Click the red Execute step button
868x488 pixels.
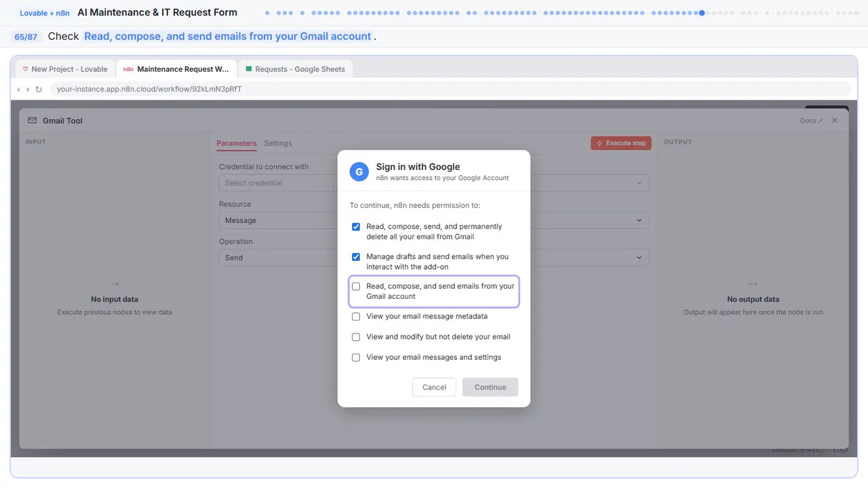[x=621, y=143]
